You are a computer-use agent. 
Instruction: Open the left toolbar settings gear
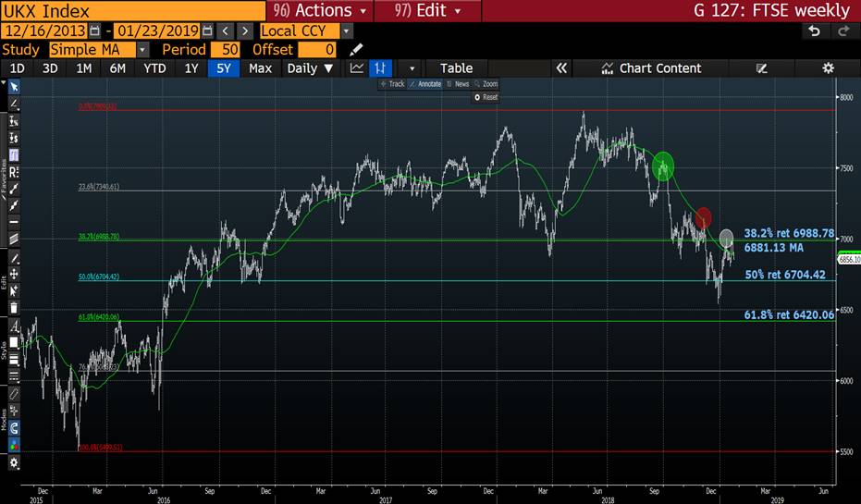click(14, 462)
